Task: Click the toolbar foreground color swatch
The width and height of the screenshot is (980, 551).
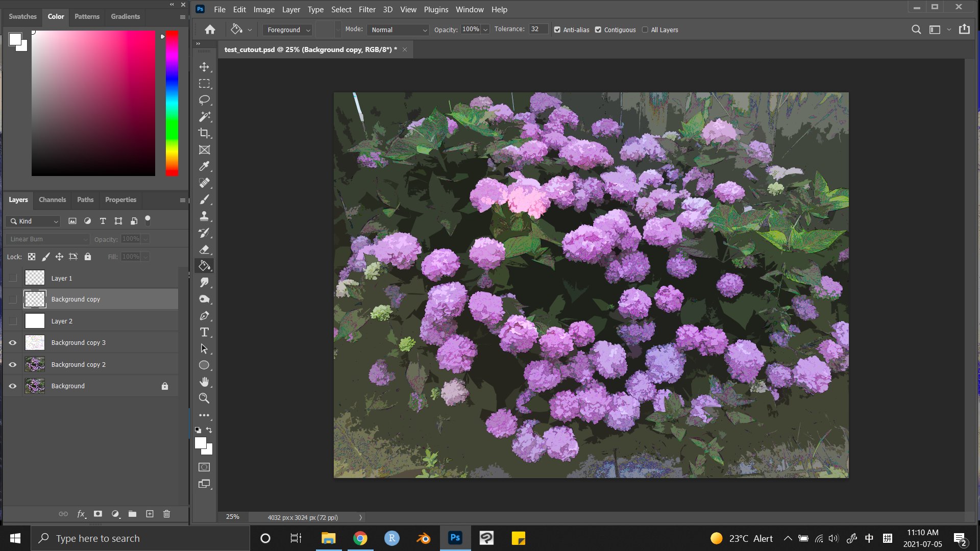Action: point(201,443)
